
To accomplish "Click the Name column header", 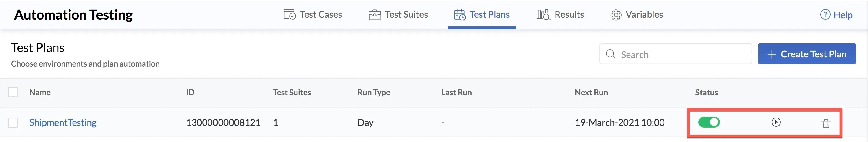I will 40,93.
